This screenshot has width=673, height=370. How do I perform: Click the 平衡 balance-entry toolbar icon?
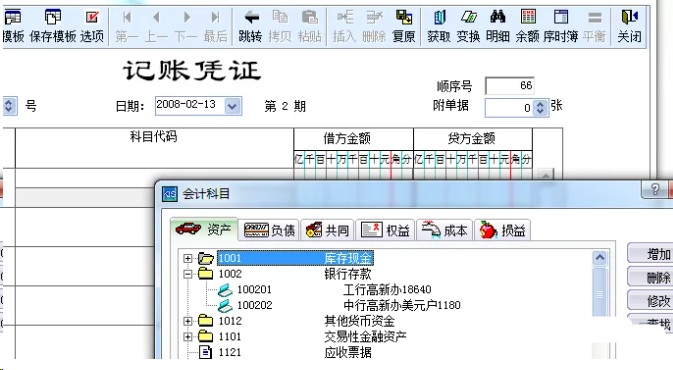[594, 26]
